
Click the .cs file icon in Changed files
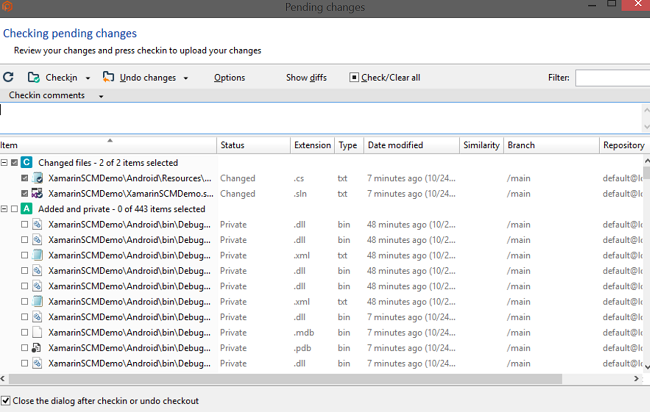(37, 178)
